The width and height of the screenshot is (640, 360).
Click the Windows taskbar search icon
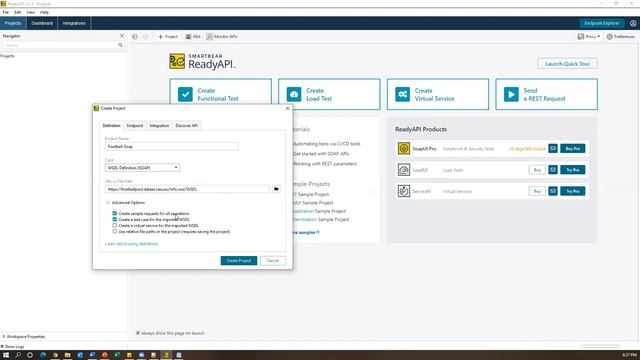click(18, 355)
